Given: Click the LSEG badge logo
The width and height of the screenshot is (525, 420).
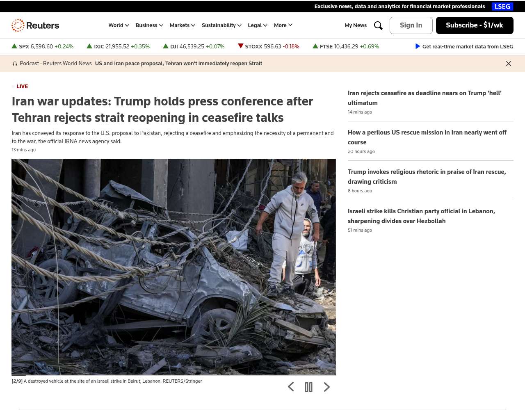Looking at the screenshot, I should point(502,7).
